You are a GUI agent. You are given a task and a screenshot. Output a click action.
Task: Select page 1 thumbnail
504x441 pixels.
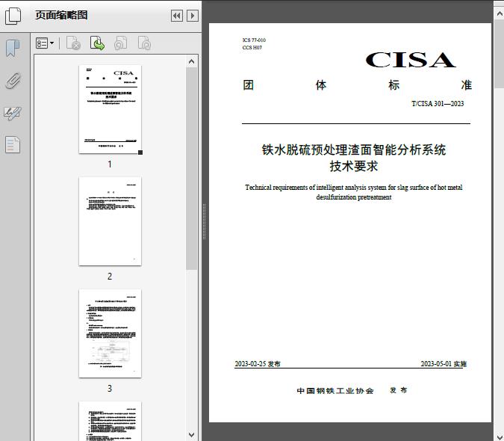pos(110,109)
